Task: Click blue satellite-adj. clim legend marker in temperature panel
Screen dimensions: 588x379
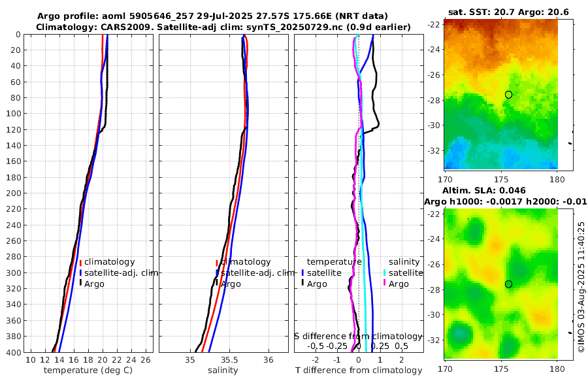Action: click(x=80, y=272)
